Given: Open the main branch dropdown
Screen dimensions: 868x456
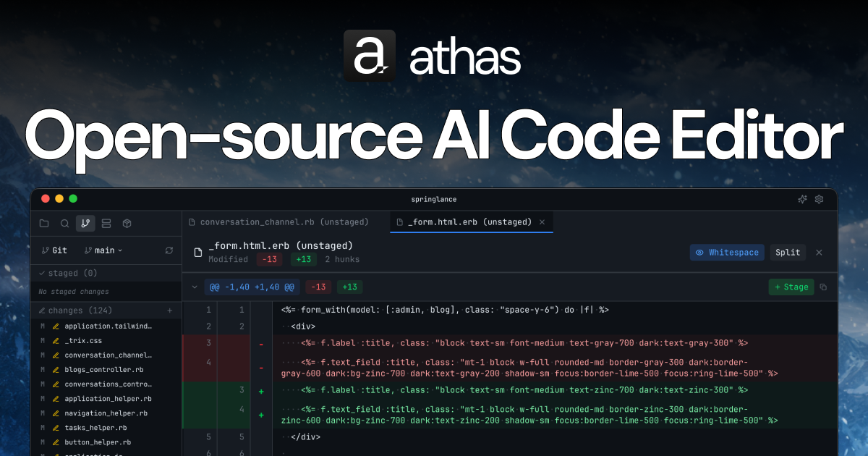Looking at the screenshot, I should click(x=103, y=250).
